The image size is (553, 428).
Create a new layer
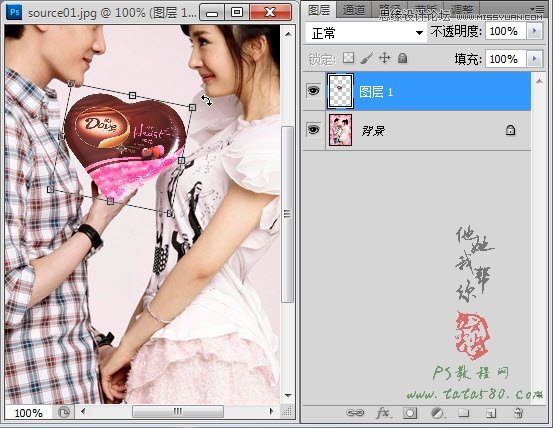[x=491, y=413]
